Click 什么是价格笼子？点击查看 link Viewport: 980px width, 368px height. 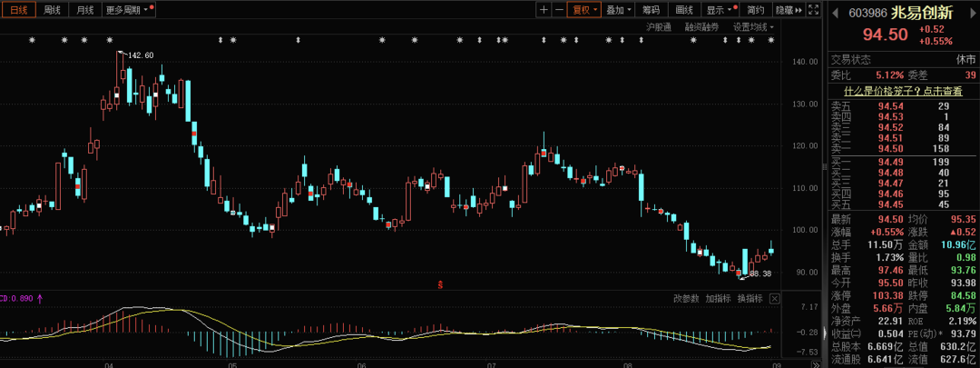903,91
